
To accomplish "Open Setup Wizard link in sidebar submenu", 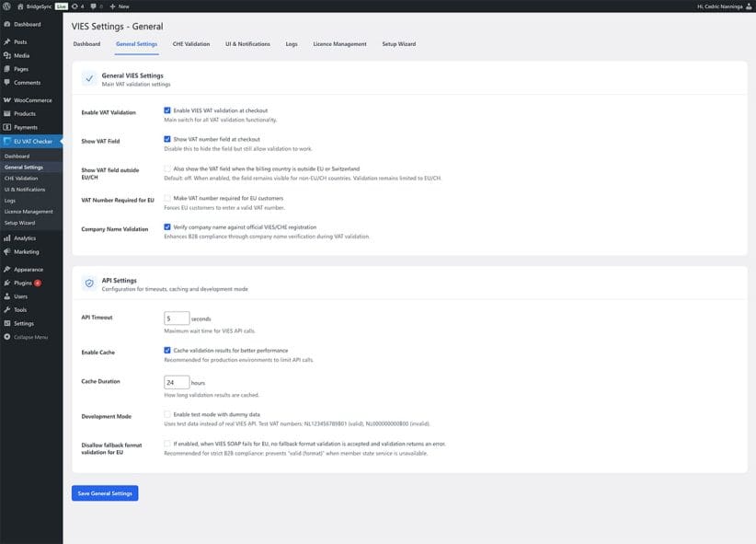I will click(x=19, y=223).
